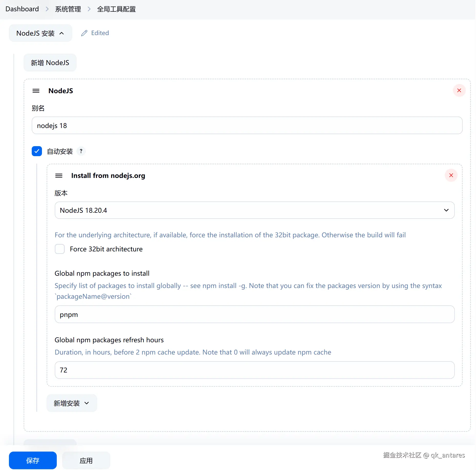
Task: Click the 自动安装 label text
Action: (60, 151)
